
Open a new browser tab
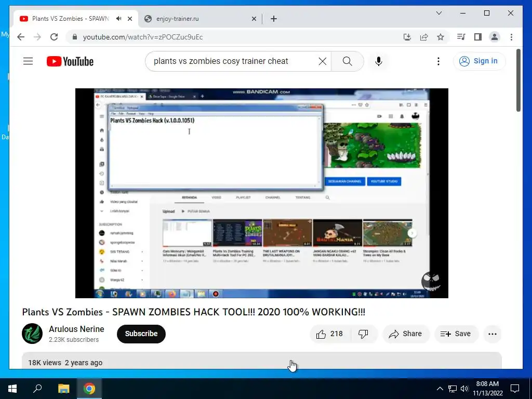(274, 19)
